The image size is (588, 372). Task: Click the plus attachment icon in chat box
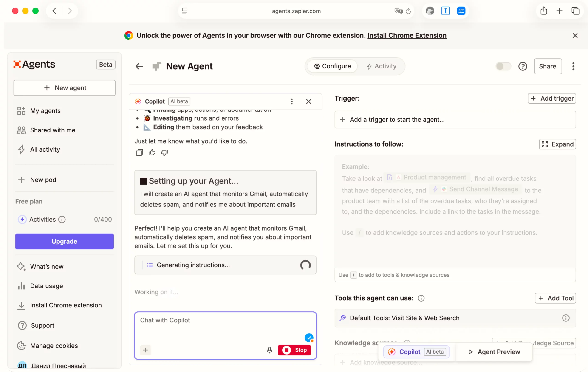[145, 350]
